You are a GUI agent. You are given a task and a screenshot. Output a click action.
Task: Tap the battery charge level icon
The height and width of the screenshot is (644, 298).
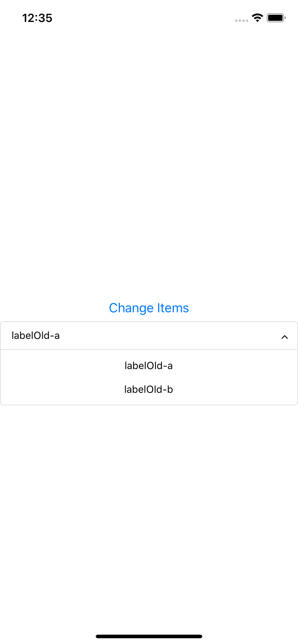tap(276, 17)
